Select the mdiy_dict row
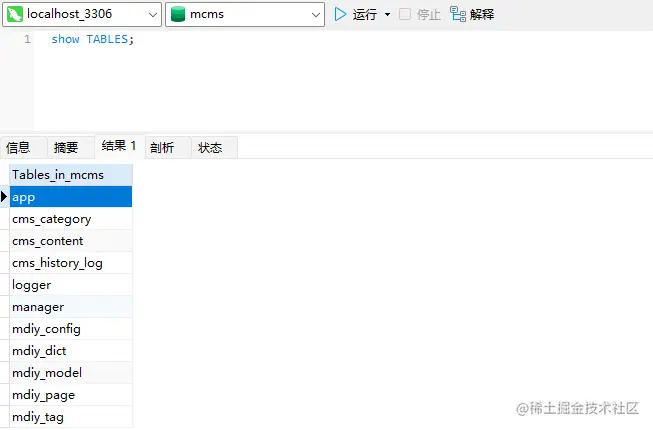This screenshot has width=653, height=430. click(x=71, y=351)
